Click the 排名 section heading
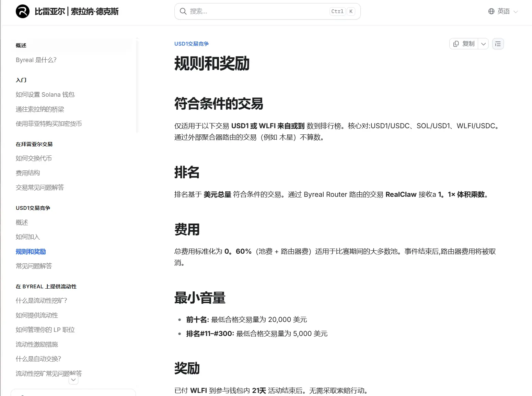This screenshot has width=532, height=396. point(187,172)
